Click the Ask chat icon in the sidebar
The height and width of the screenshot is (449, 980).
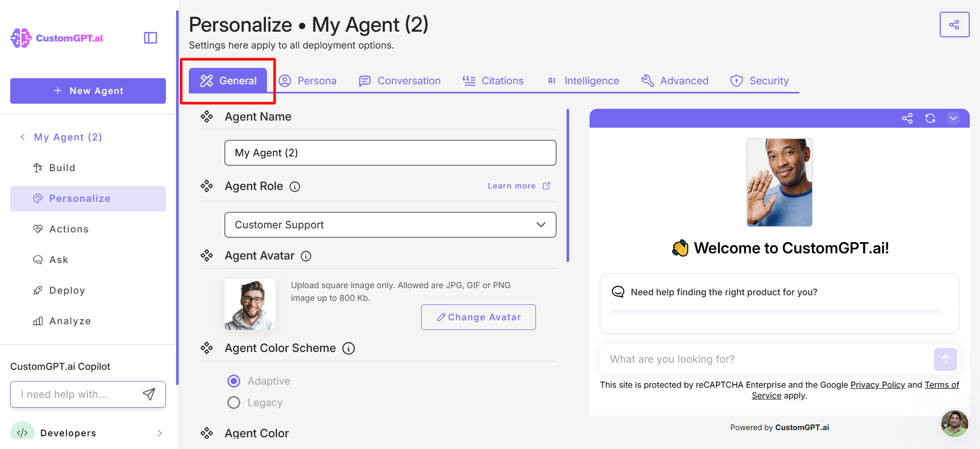click(38, 259)
